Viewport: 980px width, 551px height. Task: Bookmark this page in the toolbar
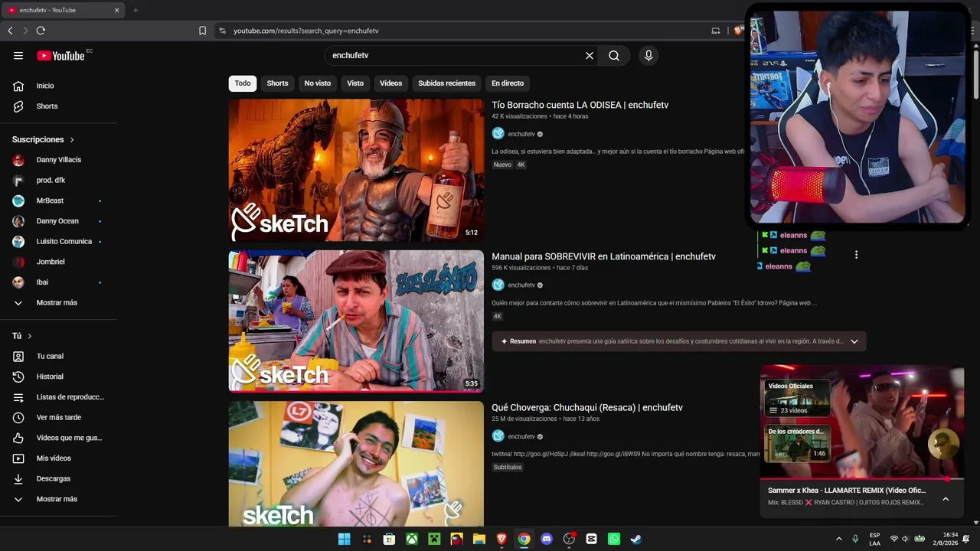[202, 31]
